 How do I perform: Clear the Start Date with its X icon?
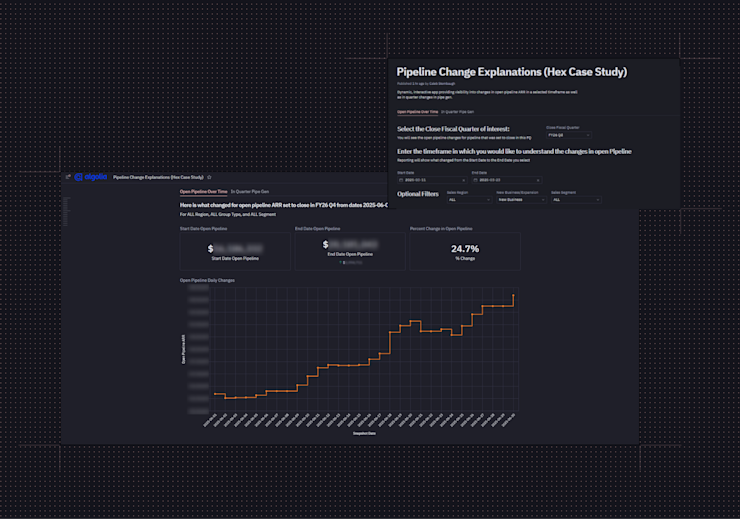click(463, 180)
